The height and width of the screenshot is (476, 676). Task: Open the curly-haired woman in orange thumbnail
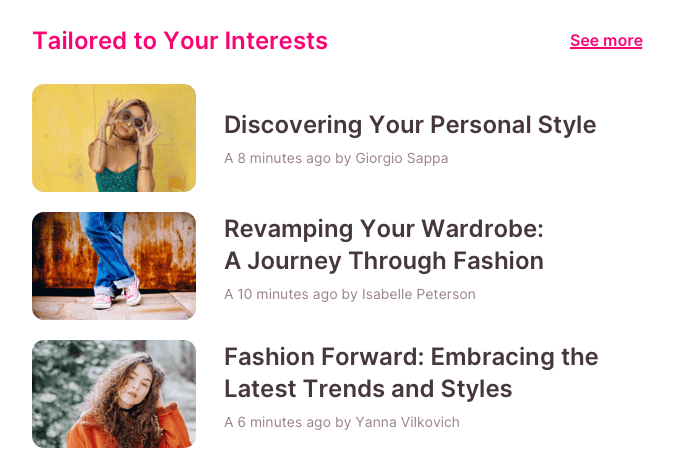pyautogui.click(x=114, y=394)
